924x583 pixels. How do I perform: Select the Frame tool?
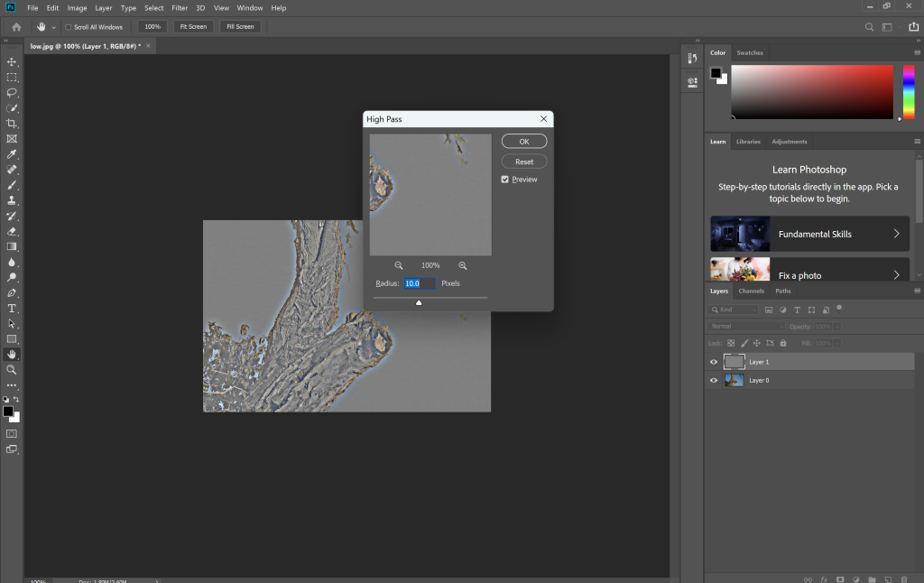11,138
